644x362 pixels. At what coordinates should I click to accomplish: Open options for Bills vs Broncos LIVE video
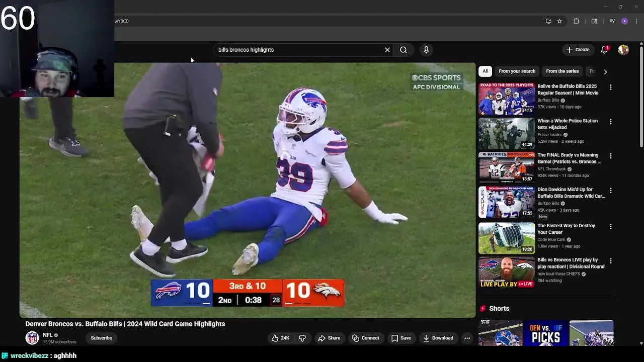point(611,261)
